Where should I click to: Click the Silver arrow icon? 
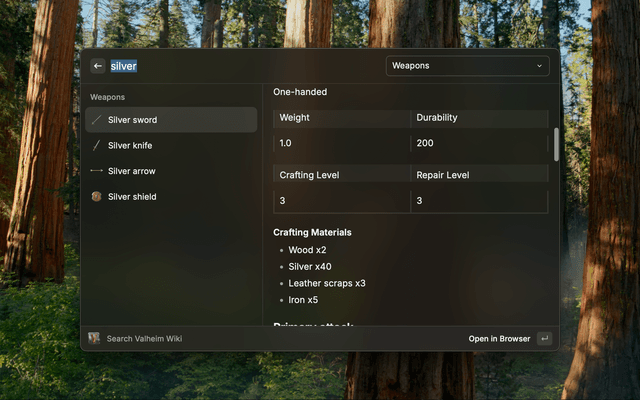point(97,171)
